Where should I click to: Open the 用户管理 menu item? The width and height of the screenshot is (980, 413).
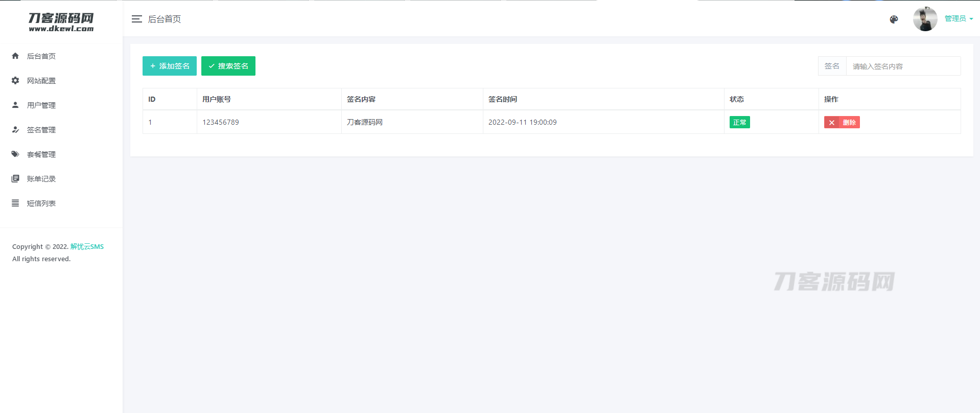[x=41, y=105]
